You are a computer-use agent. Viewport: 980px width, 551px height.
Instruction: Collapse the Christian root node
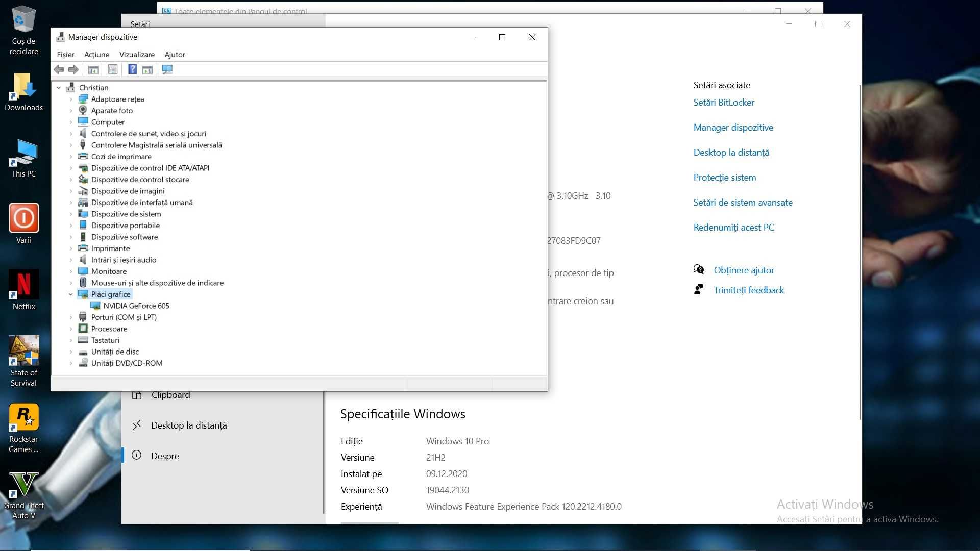pyautogui.click(x=59, y=88)
